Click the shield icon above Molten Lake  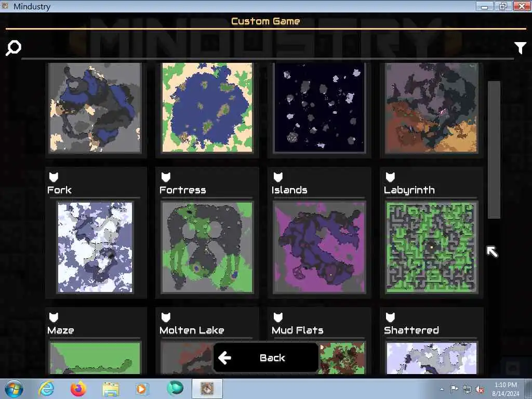click(x=166, y=317)
